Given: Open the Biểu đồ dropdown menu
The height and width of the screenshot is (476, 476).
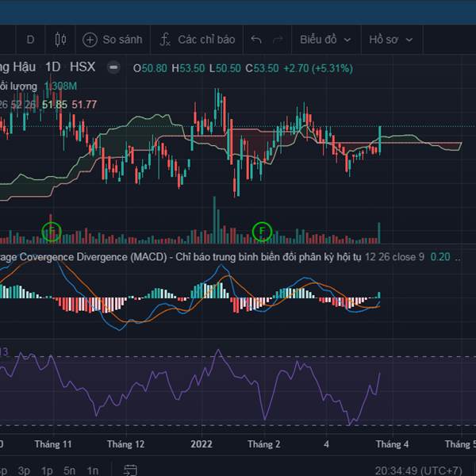Looking at the screenshot, I should click(x=325, y=40).
